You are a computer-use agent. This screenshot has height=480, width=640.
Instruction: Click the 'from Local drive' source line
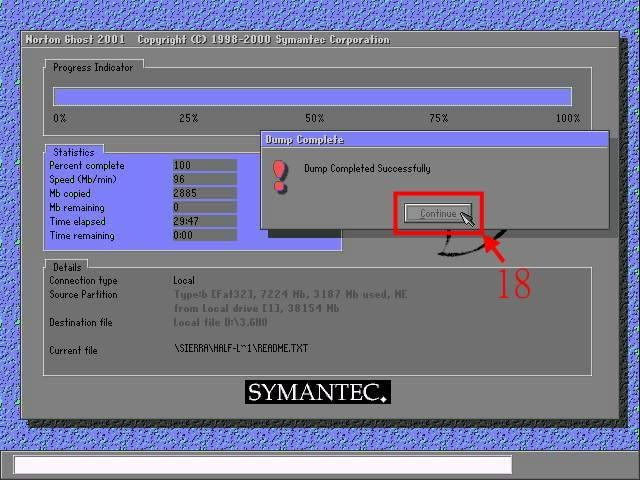click(x=256, y=308)
